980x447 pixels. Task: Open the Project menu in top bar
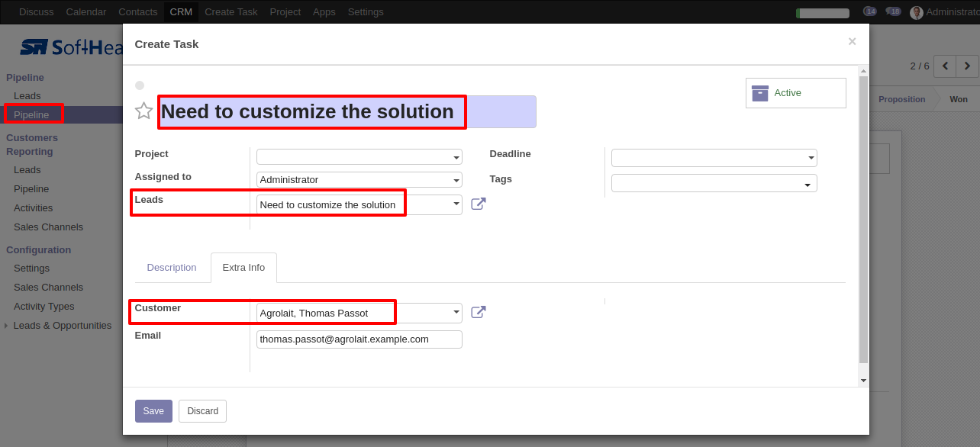285,12
